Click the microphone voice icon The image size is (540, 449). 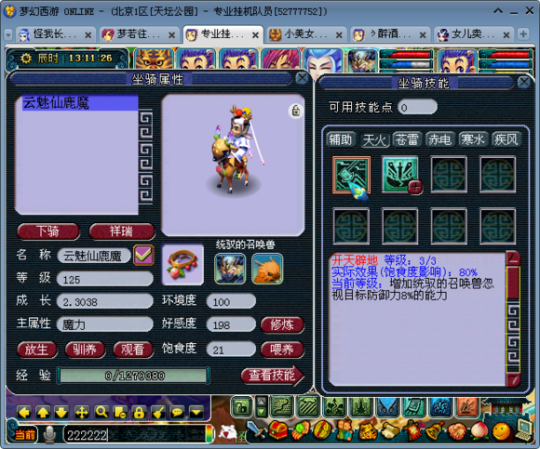[50, 435]
